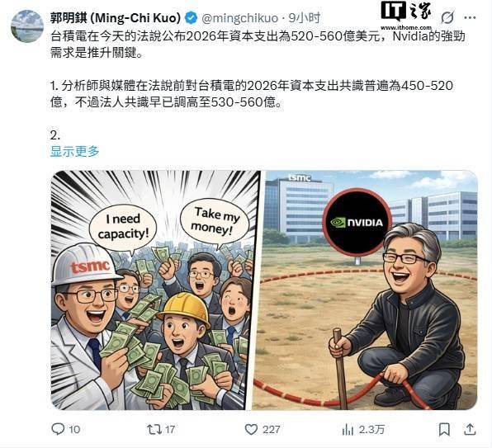The height and width of the screenshot is (448, 492).
Task: Click the 9小时 timestamp
Action: pyautogui.click(x=304, y=18)
